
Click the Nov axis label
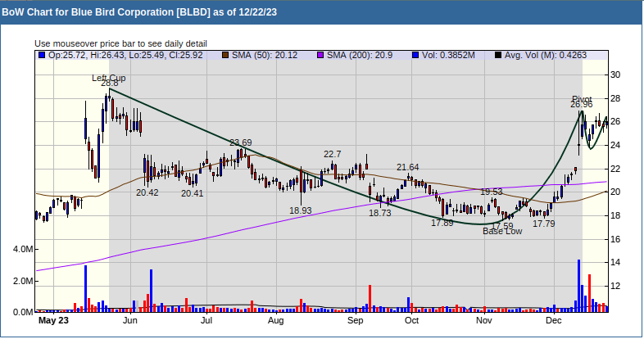pos(484,320)
